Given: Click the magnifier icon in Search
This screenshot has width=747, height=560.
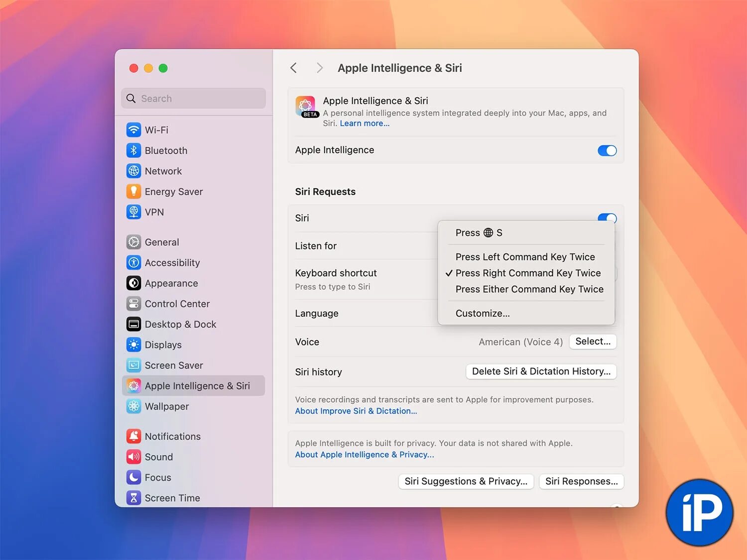Looking at the screenshot, I should click(x=131, y=99).
